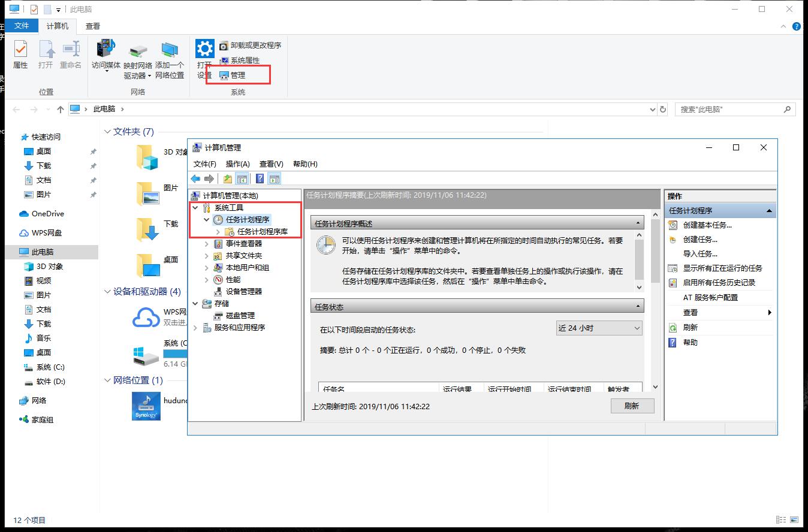The width and height of the screenshot is (808, 532).
Task: Click the back arrow in Computer Management toolbar
Action: pyautogui.click(x=195, y=178)
